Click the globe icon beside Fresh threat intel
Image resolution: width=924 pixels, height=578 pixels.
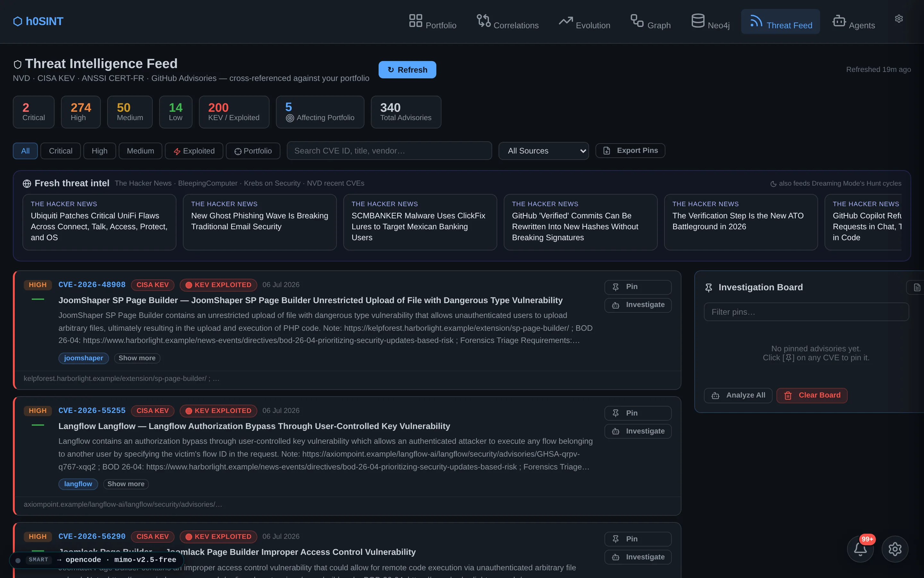click(x=27, y=184)
